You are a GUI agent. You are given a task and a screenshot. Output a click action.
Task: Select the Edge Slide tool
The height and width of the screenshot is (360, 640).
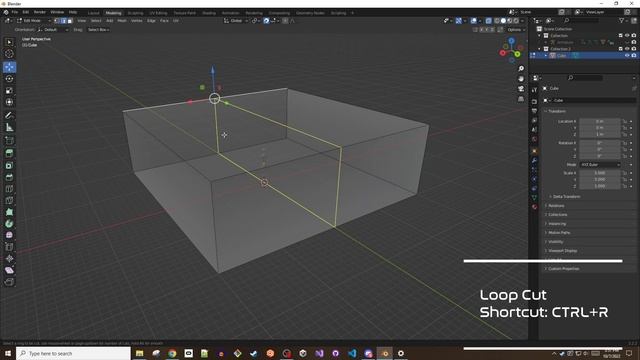(x=9, y=247)
